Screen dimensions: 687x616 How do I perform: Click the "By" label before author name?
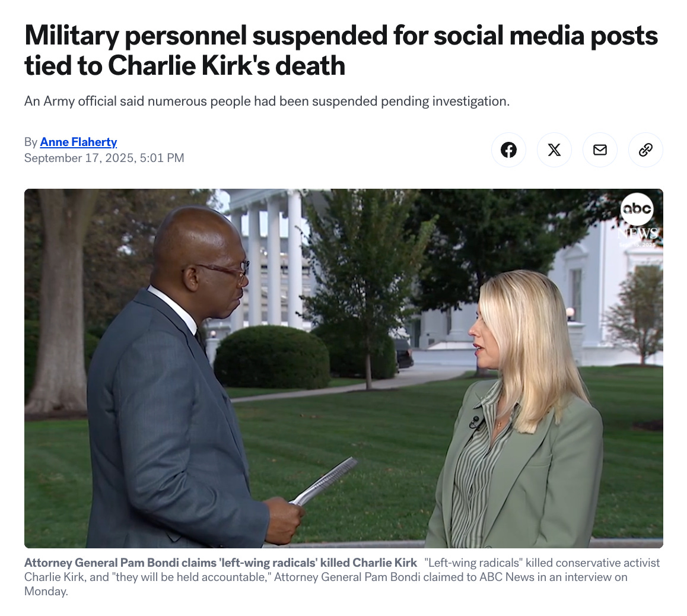(31, 142)
